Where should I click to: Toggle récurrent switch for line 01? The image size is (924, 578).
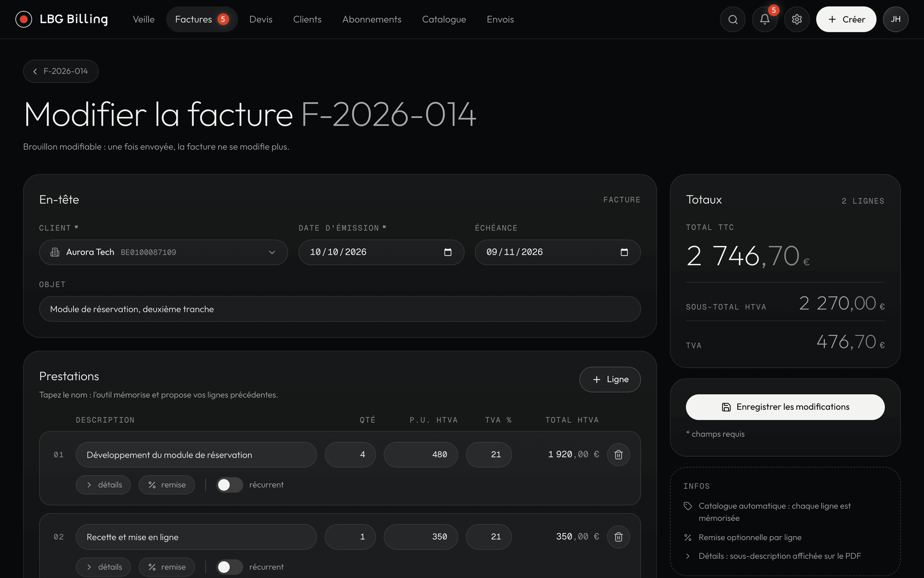[x=229, y=485]
